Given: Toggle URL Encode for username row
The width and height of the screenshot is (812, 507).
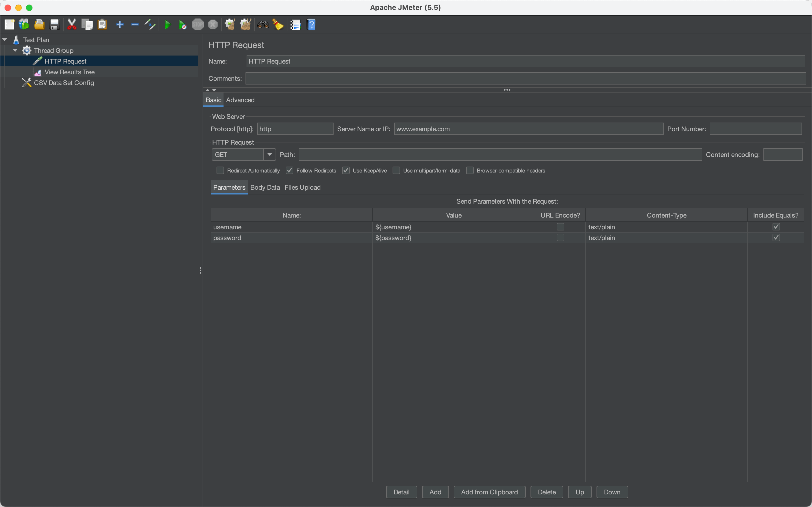Looking at the screenshot, I should click(x=560, y=227).
